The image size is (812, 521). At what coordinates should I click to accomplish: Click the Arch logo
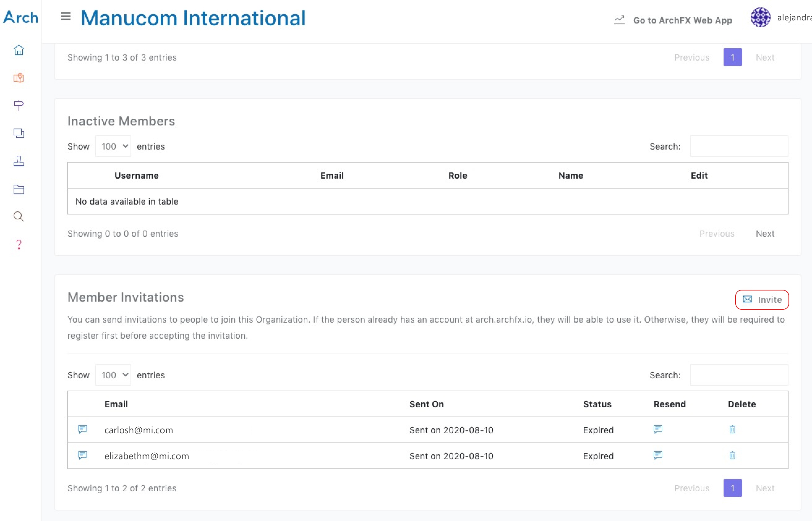tap(21, 18)
